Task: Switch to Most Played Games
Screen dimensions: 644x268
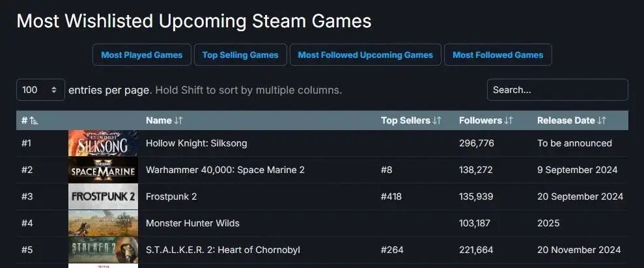Action: click(142, 55)
